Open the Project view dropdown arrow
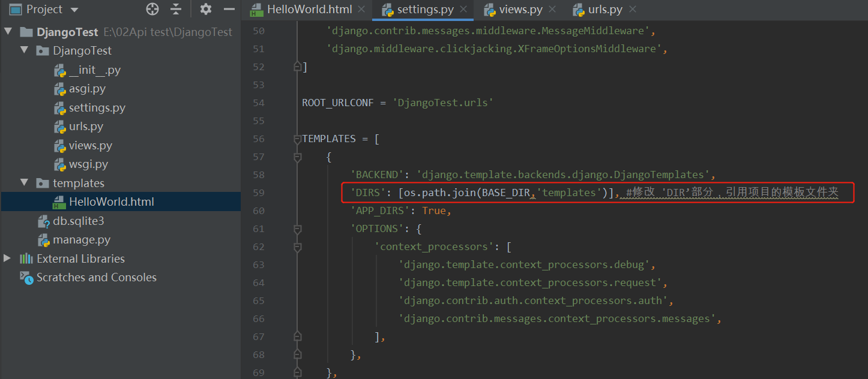868x379 pixels. (74, 10)
